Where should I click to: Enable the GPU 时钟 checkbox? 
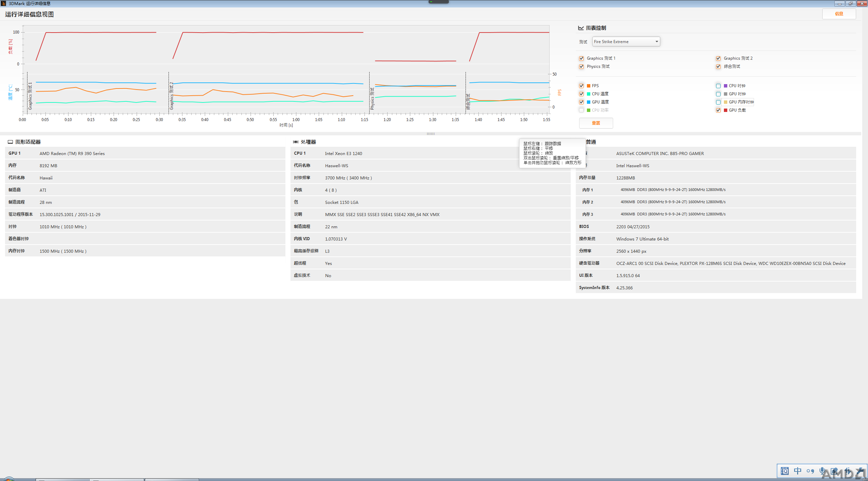pos(718,94)
